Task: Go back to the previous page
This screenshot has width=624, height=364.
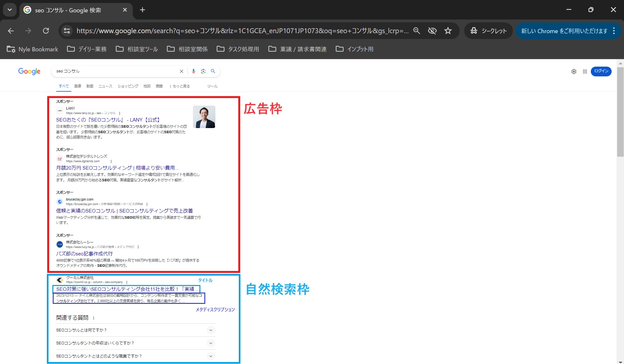Action: tap(11, 31)
